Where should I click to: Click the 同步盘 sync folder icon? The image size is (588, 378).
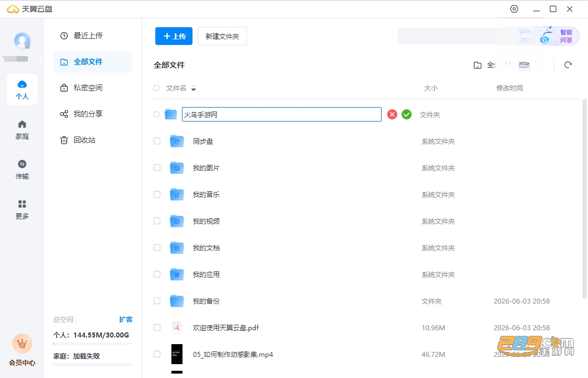(176, 141)
